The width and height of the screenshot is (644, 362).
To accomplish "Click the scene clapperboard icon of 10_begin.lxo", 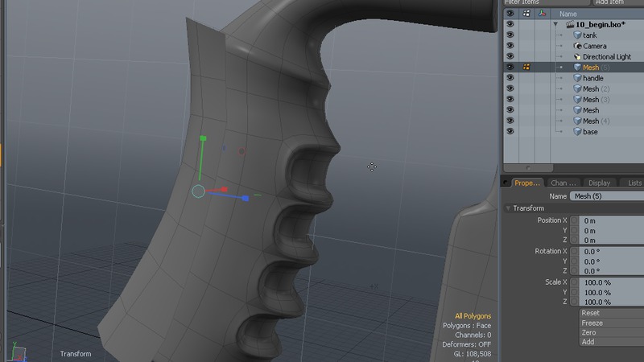I will [x=570, y=25].
